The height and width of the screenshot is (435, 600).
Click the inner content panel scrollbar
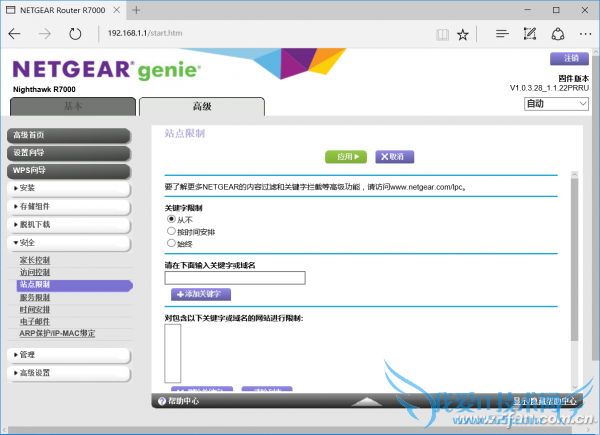click(574, 259)
